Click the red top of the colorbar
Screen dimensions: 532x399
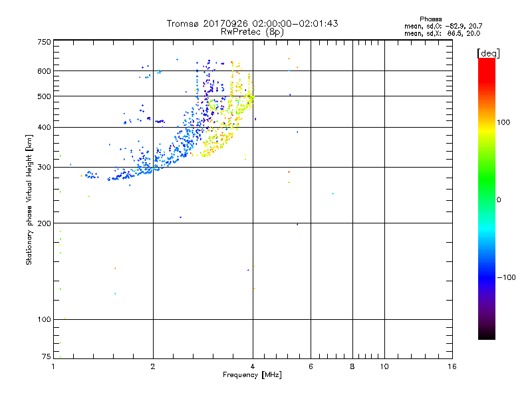[486, 63]
